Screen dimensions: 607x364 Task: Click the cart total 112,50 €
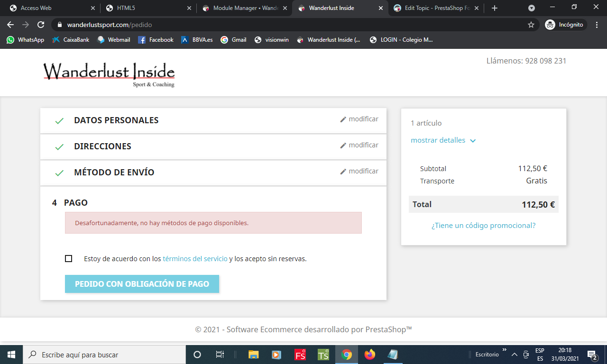(538, 205)
